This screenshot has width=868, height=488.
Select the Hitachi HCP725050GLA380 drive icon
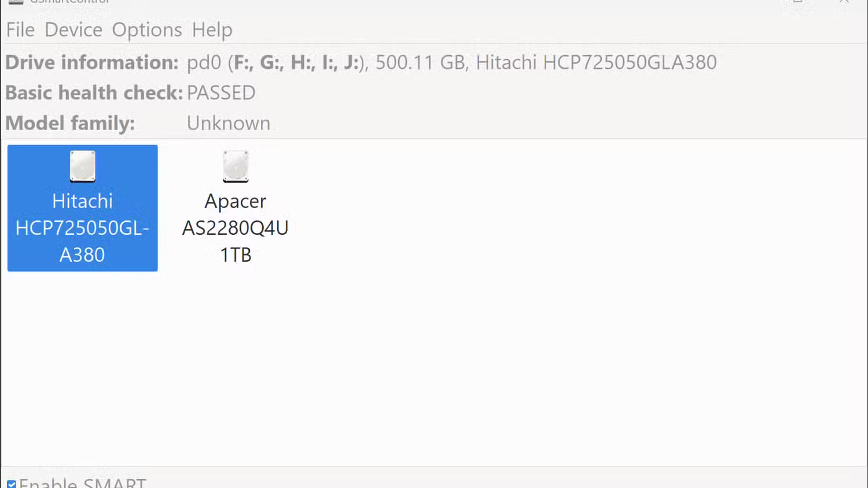point(82,208)
